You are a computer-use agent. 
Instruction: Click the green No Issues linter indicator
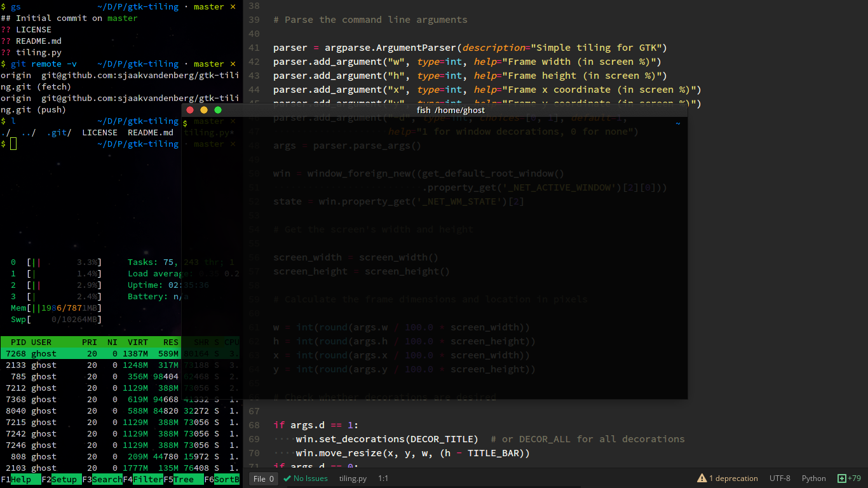(x=305, y=478)
